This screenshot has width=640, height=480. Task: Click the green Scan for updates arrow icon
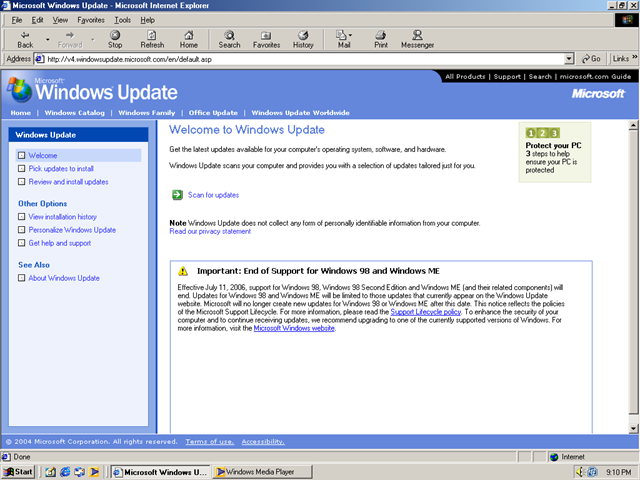pos(177,195)
